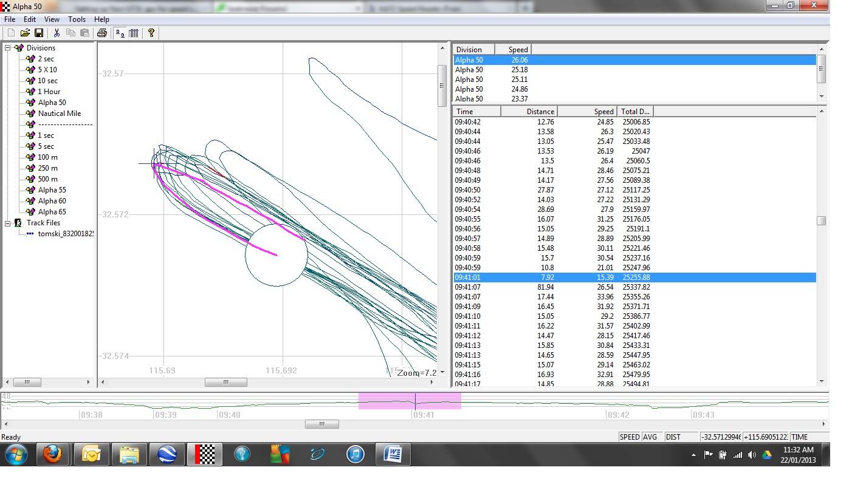This screenshot has height=504, width=852.
Task: Select the Nautical Mile division icon
Action: [30, 114]
